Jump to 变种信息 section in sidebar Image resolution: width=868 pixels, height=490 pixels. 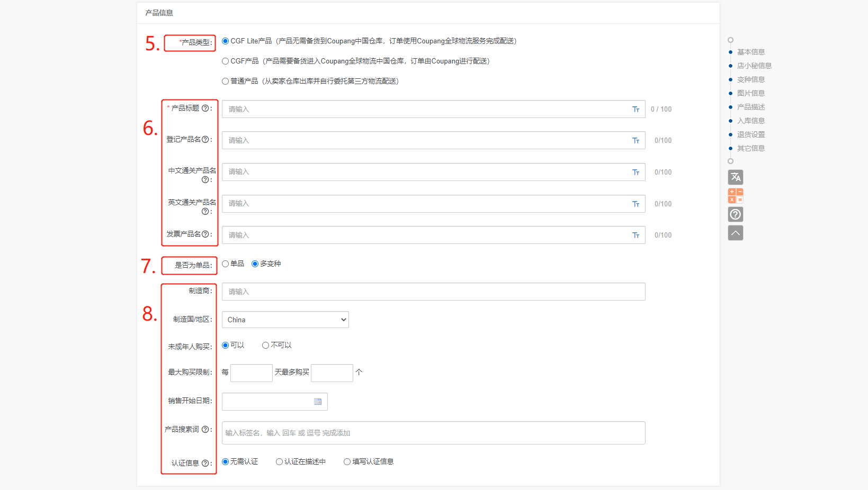pyautogui.click(x=751, y=79)
